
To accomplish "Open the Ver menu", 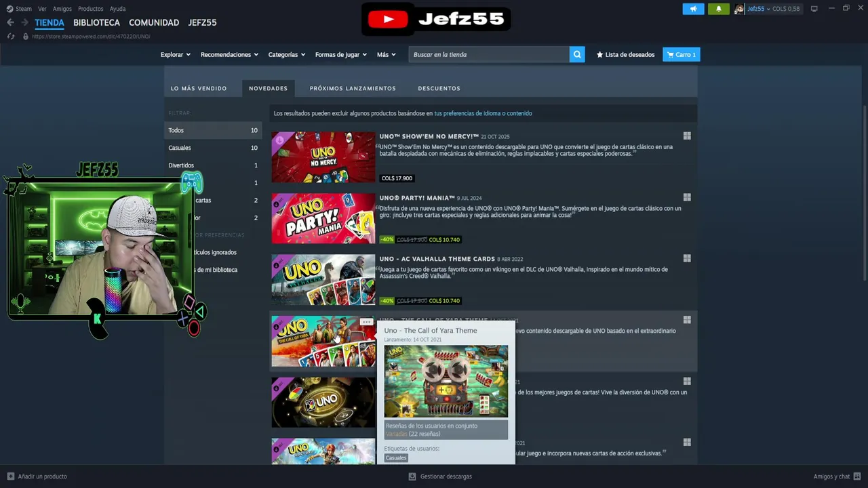I will pos(42,9).
